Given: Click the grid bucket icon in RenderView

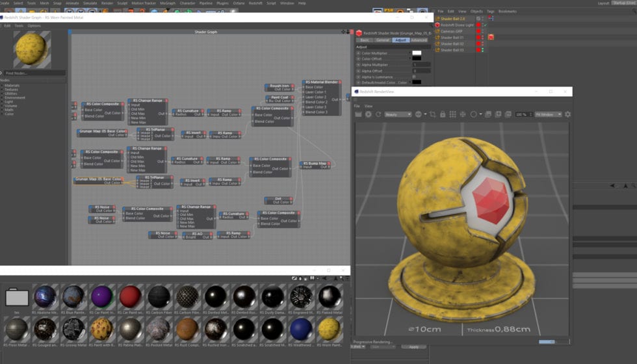Looking at the screenshot, I should [452, 114].
